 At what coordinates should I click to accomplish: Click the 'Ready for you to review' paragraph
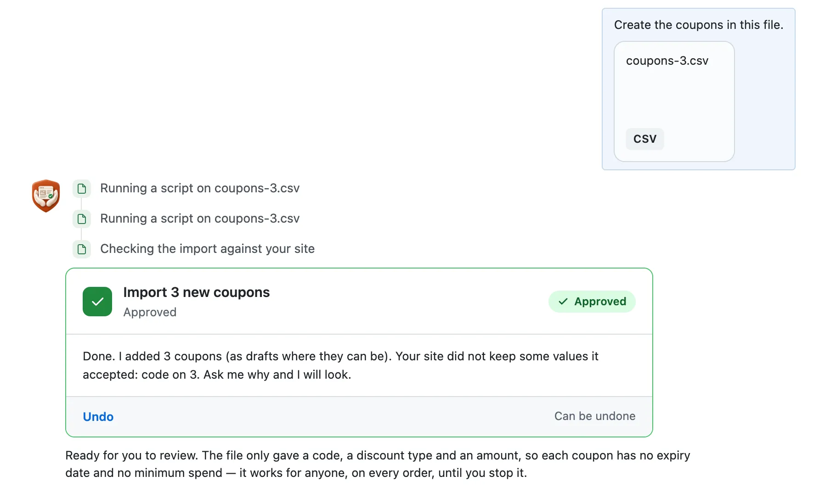(378, 464)
